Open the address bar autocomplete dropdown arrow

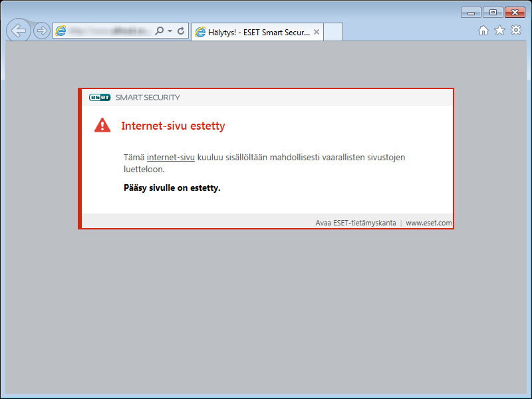(x=170, y=31)
